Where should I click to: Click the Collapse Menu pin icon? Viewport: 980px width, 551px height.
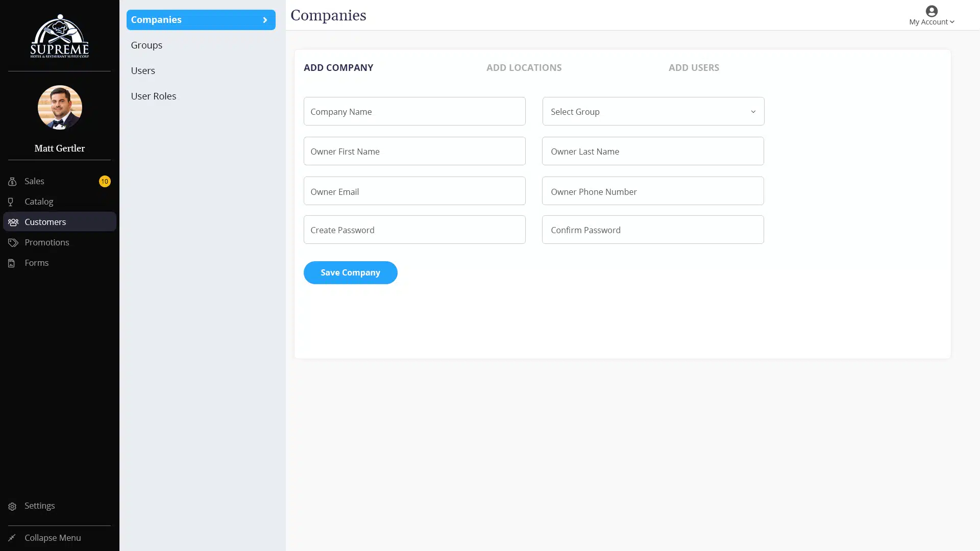(12, 537)
